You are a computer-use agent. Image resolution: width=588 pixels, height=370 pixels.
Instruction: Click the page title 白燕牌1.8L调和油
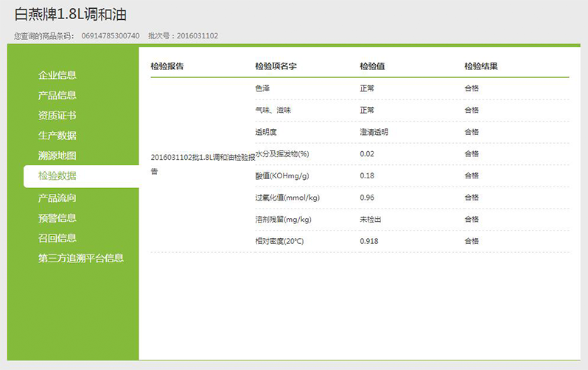click(x=71, y=14)
